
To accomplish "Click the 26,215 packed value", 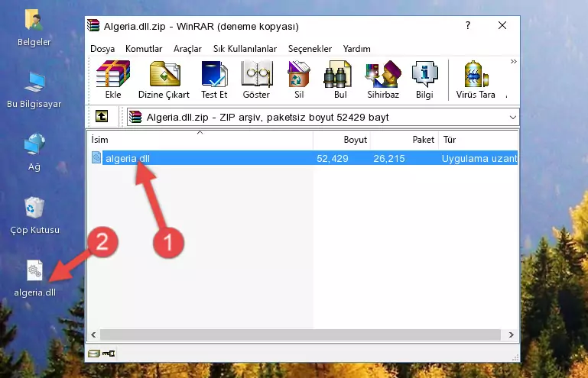I will (389, 159).
